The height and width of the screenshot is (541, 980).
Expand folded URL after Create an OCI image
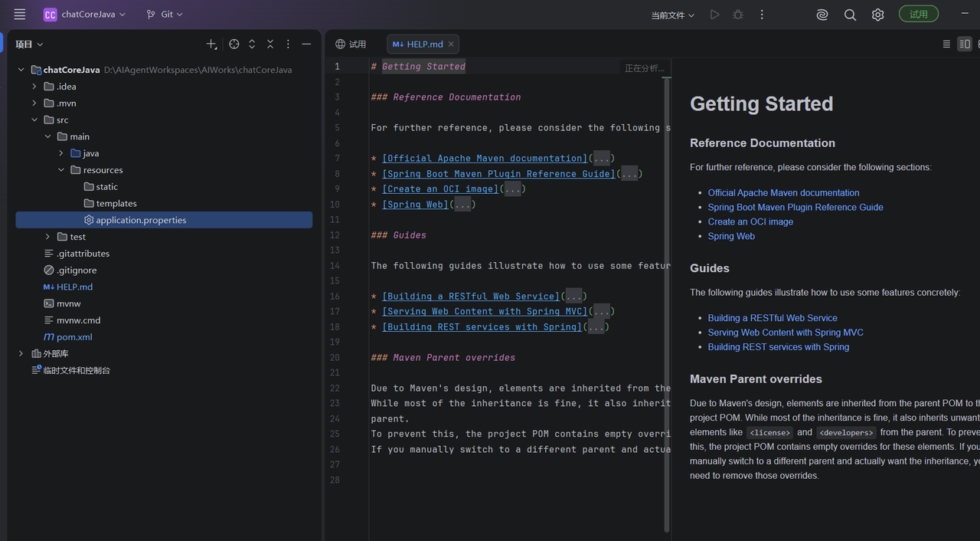[x=512, y=189]
